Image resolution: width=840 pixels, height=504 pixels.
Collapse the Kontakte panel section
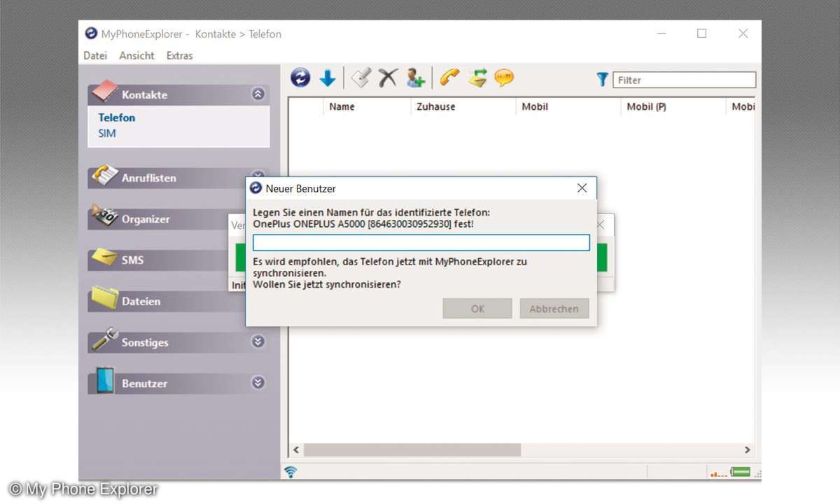coord(258,94)
